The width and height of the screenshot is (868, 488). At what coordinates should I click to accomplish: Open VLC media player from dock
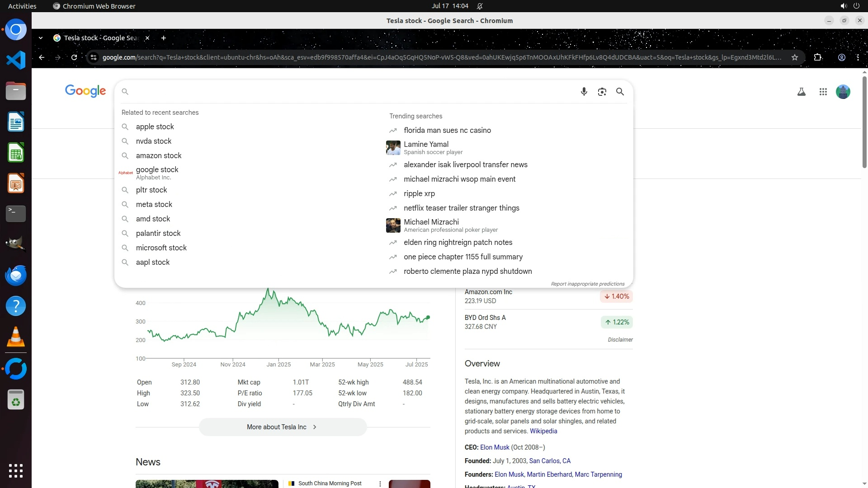pyautogui.click(x=16, y=337)
